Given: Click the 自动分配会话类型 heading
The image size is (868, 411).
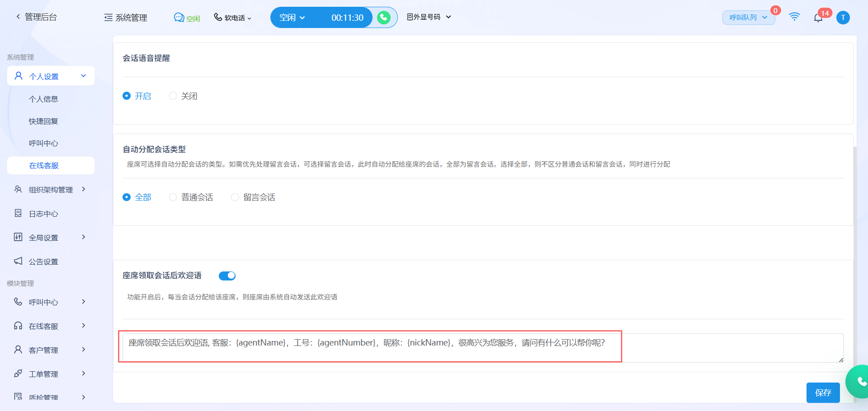Looking at the screenshot, I should (154, 149).
